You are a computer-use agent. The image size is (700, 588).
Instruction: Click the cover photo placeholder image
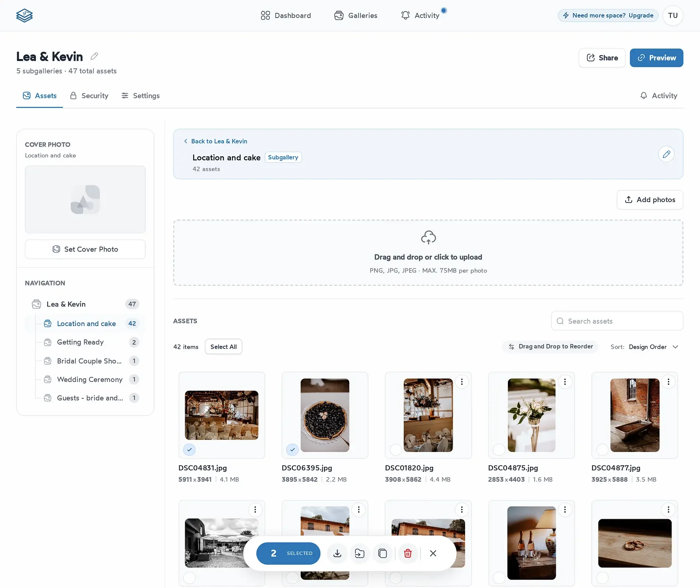[x=85, y=199]
